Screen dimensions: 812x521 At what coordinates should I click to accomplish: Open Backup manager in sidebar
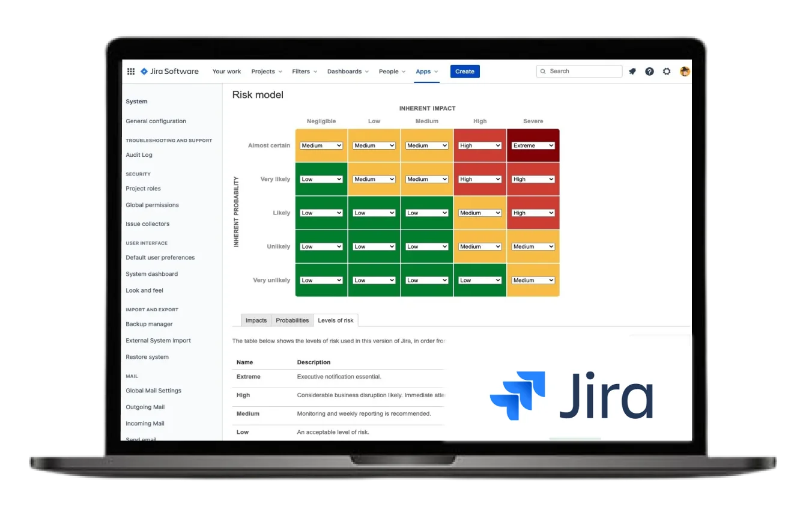coord(149,324)
